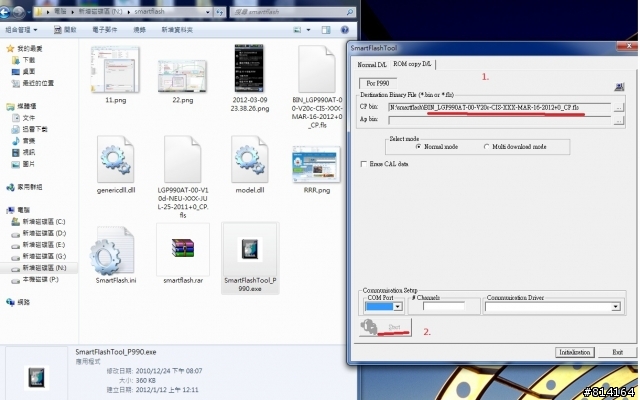Click the For P990 model field

coord(378,83)
